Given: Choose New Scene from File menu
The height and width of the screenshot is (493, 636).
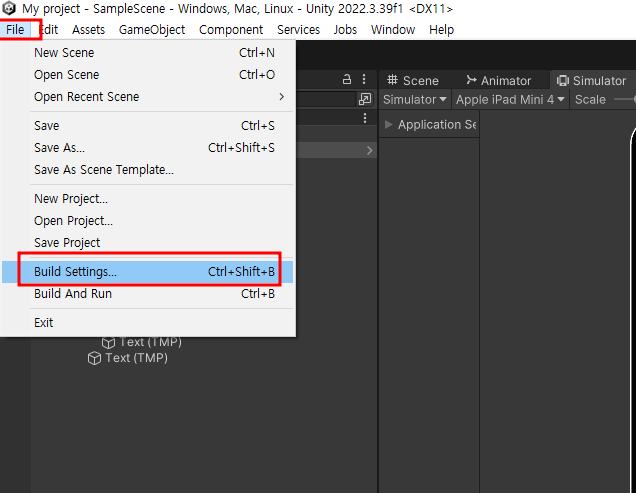Looking at the screenshot, I should [148, 53].
